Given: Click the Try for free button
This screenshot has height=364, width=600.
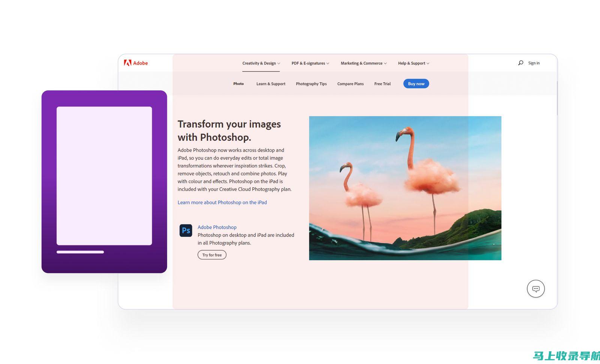Looking at the screenshot, I should click(x=212, y=255).
